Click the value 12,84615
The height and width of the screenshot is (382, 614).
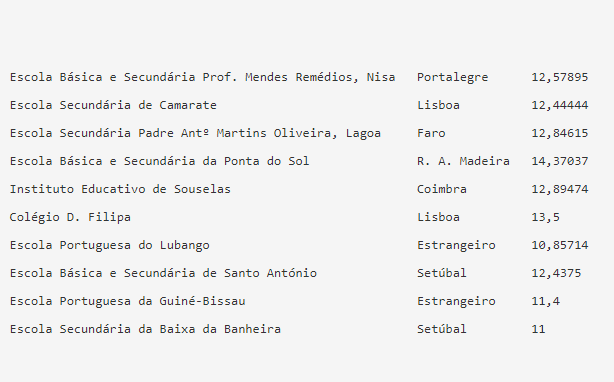pyautogui.click(x=560, y=133)
